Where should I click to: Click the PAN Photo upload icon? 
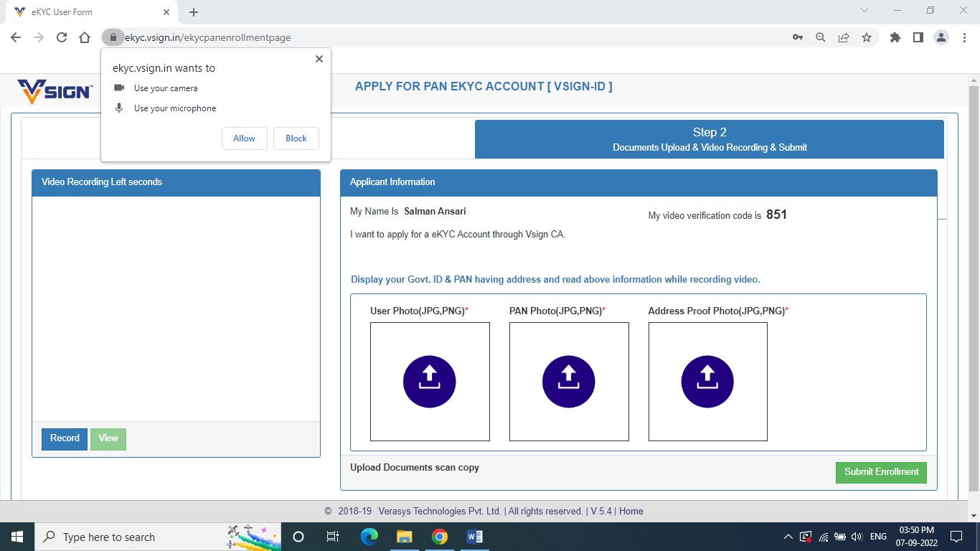coord(569,382)
